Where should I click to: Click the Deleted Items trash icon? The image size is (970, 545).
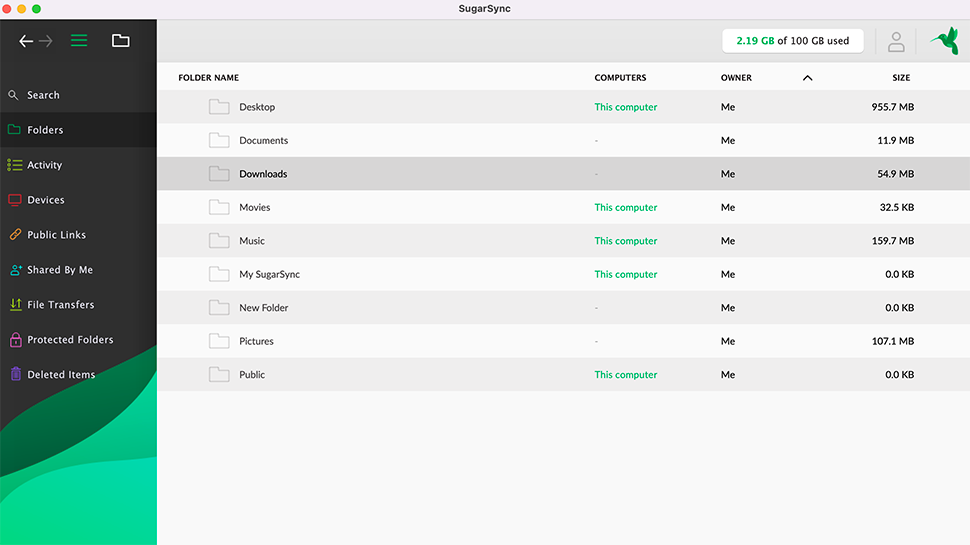(15, 374)
